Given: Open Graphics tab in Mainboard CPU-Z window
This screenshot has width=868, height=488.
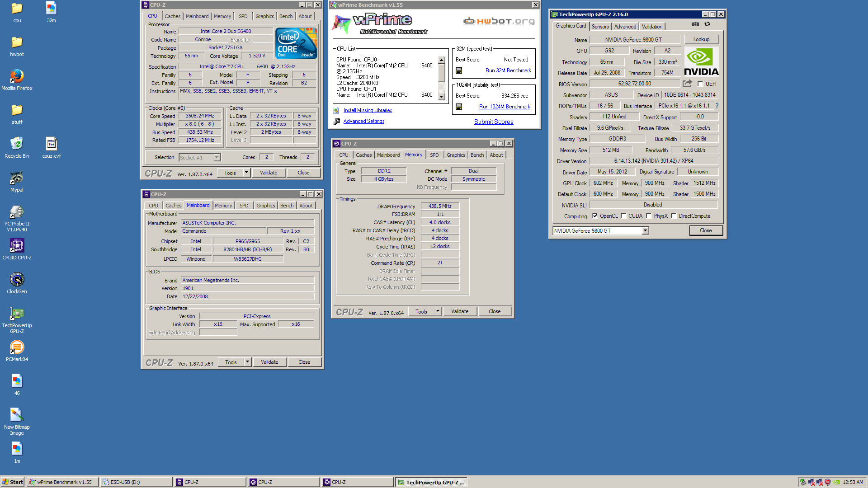Looking at the screenshot, I should (x=265, y=206).
